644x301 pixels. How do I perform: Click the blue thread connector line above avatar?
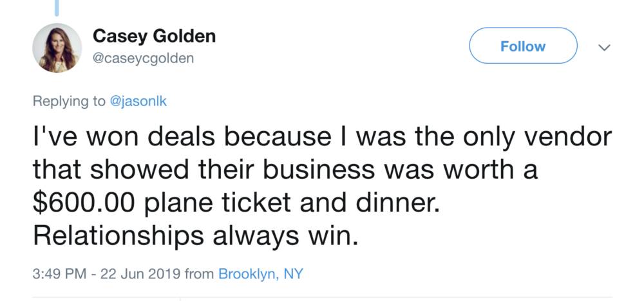click(x=57, y=8)
